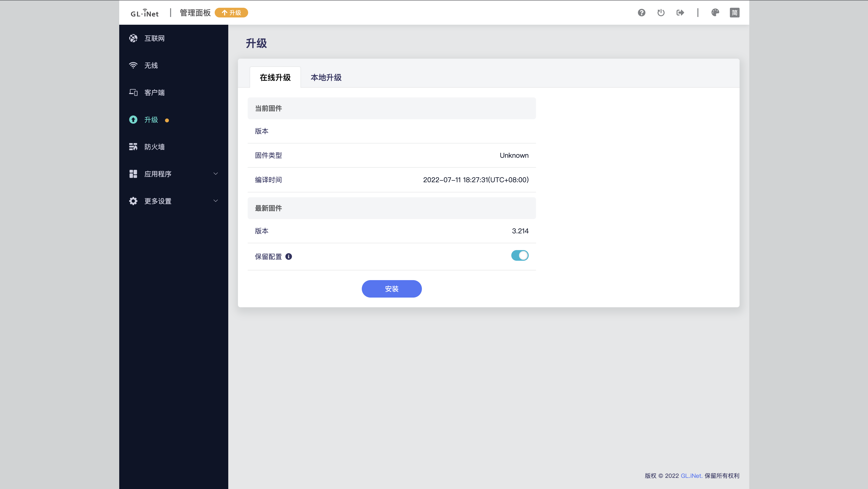Screen dimensions: 868x489
Task: Open the GL.iNet footer link
Action: pyautogui.click(x=691, y=475)
